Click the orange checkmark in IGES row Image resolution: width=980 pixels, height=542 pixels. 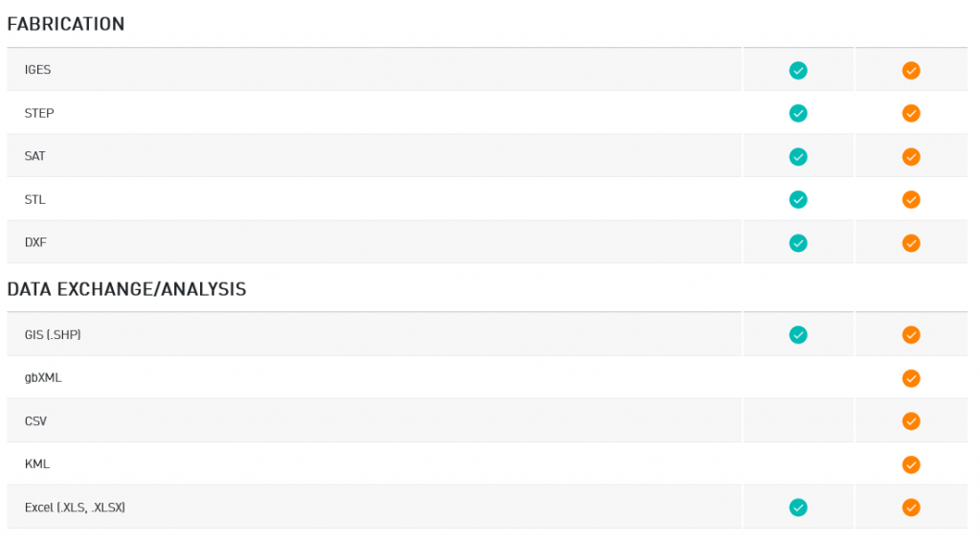911,70
